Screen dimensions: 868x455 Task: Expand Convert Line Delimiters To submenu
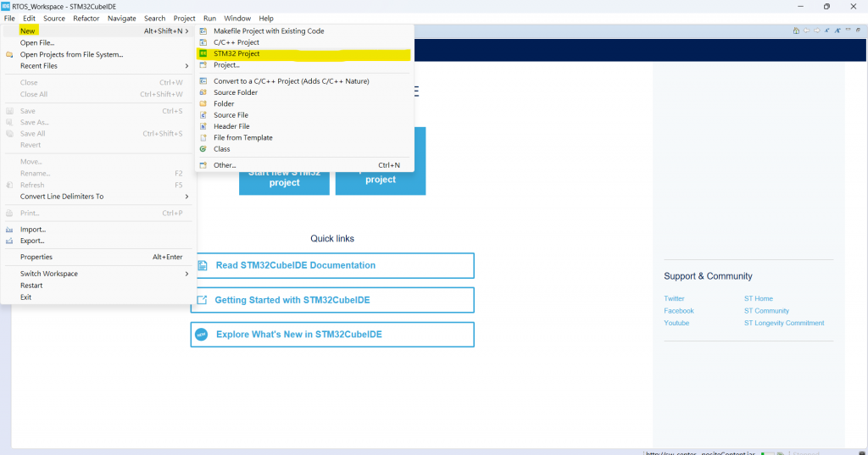click(187, 197)
